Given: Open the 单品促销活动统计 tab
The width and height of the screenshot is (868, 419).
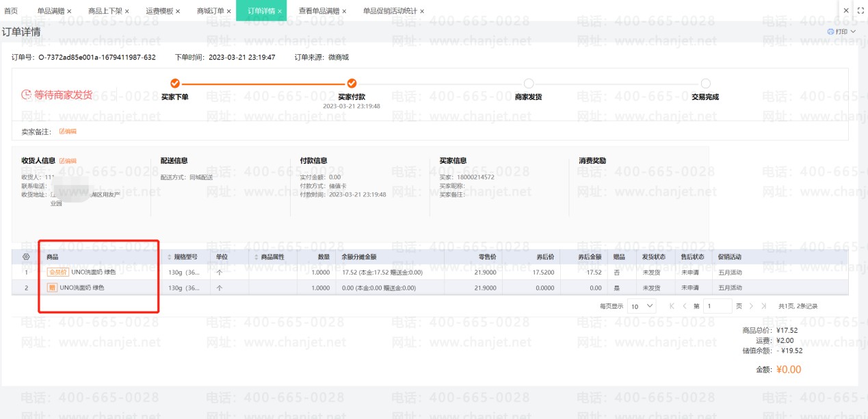Looking at the screenshot, I should pos(390,11).
